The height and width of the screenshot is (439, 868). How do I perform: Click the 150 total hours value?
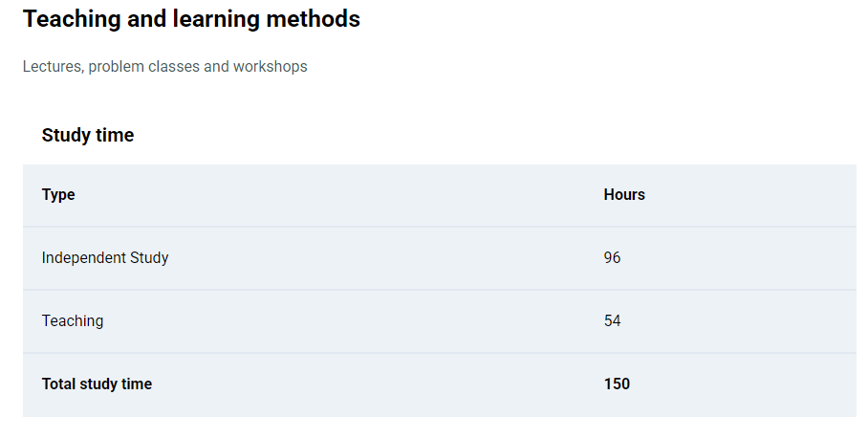[x=617, y=384]
